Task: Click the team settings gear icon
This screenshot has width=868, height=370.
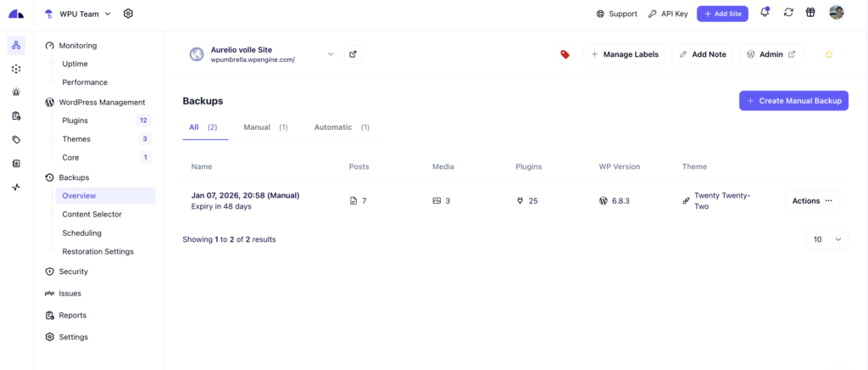Action: point(128,14)
